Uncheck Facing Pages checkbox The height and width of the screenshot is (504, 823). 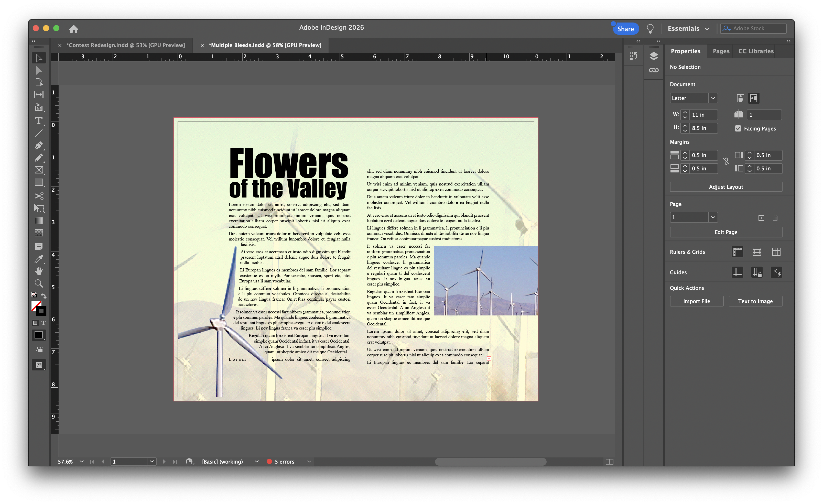point(738,129)
